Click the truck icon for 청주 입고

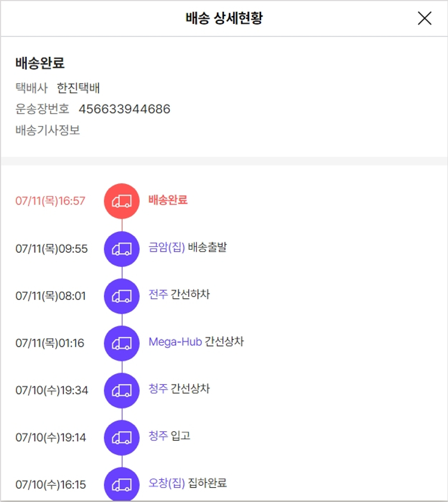pyautogui.click(x=122, y=437)
